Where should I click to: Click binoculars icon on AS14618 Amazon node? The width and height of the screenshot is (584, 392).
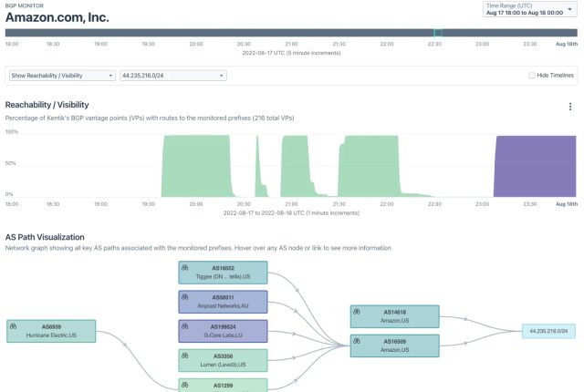(357, 311)
